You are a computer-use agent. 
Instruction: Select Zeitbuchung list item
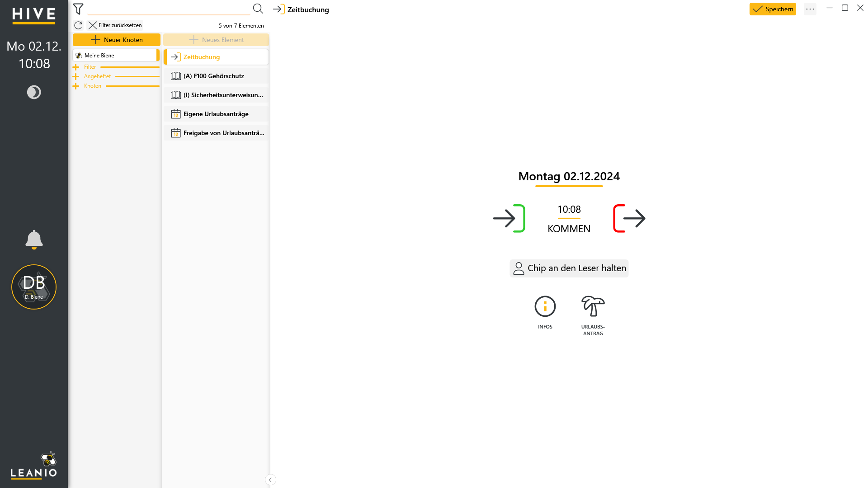coord(216,57)
